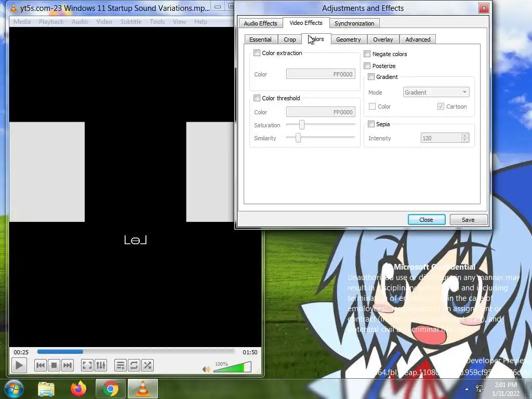The width and height of the screenshot is (532, 399).
Task: Minimize the VLC player window
Action: click(x=218, y=6)
